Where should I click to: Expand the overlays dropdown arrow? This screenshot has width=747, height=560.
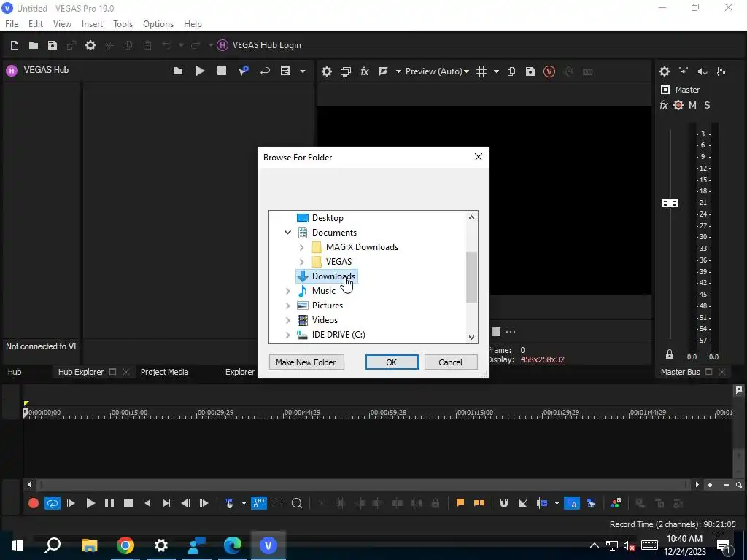(496, 71)
